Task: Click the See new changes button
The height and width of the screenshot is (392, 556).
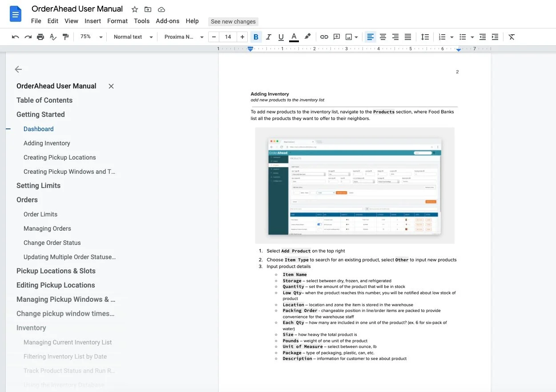Action: click(233, 21)
